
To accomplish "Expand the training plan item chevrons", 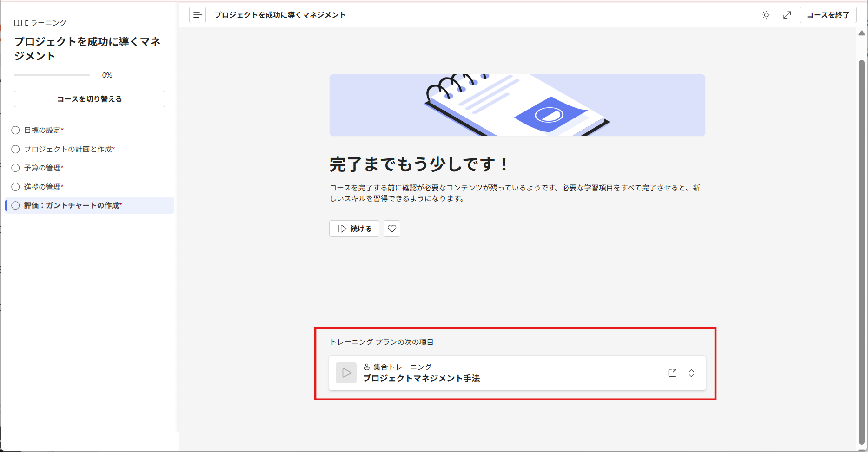I will pyautogui.click(x=691, y=373).
